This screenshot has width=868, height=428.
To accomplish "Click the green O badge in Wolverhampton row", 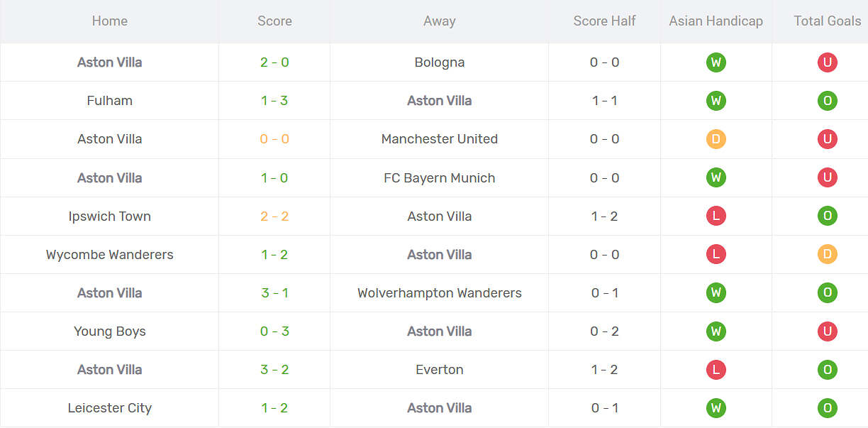I will pos(827,293).
